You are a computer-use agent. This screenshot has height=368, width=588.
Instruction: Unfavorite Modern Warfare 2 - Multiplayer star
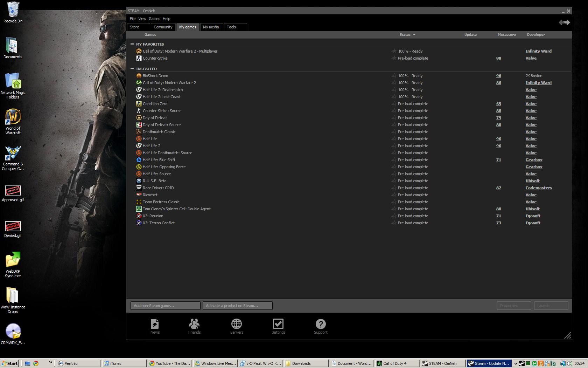click(394, 51)
